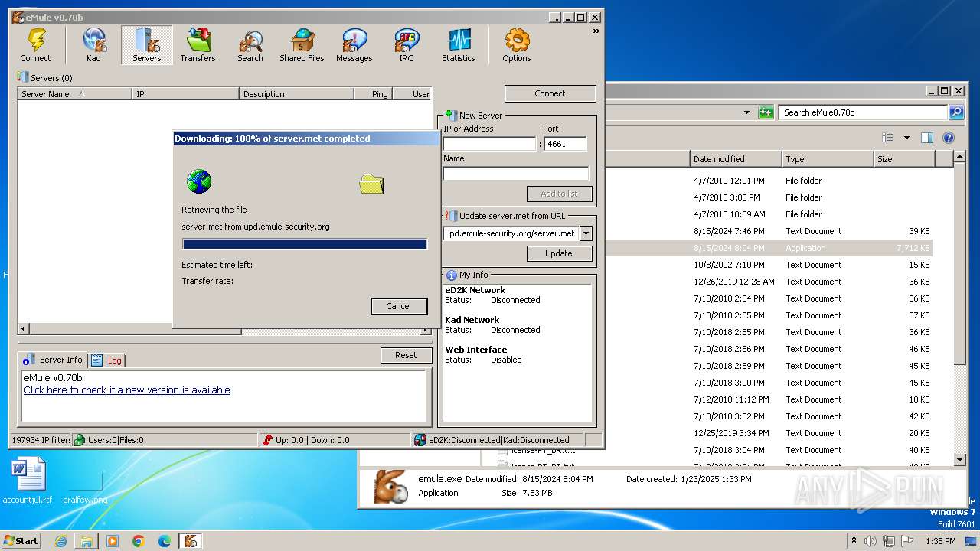This screenshot has width=980, height=551.
Task: Expand Explorer view options dropdown arrow
Action: [x=906, y=139]
